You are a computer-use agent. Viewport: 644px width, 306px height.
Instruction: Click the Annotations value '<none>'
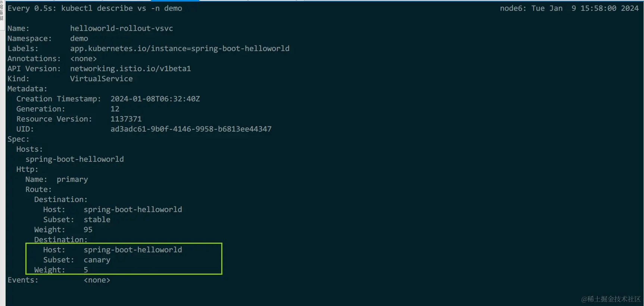pyautogui.click(x=84, y=59)
